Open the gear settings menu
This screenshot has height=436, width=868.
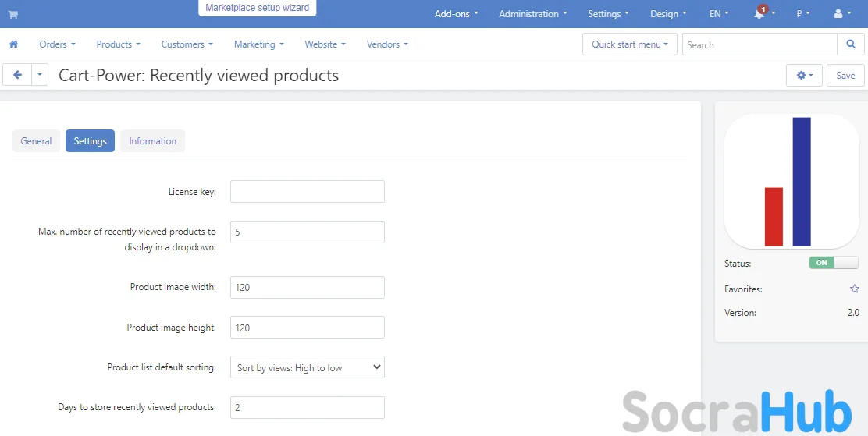tap(804, 76)
